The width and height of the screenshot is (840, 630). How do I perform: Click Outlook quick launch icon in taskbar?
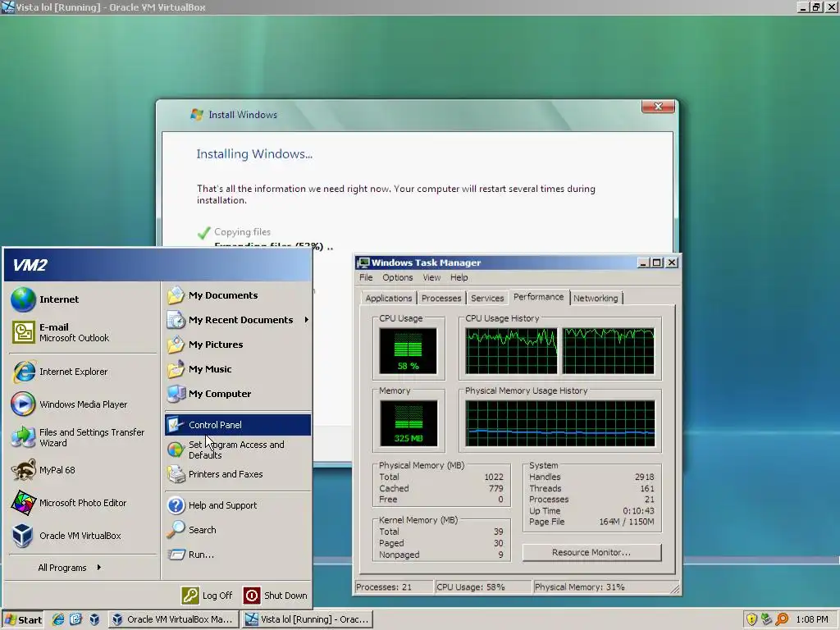[x=75, y=619]
